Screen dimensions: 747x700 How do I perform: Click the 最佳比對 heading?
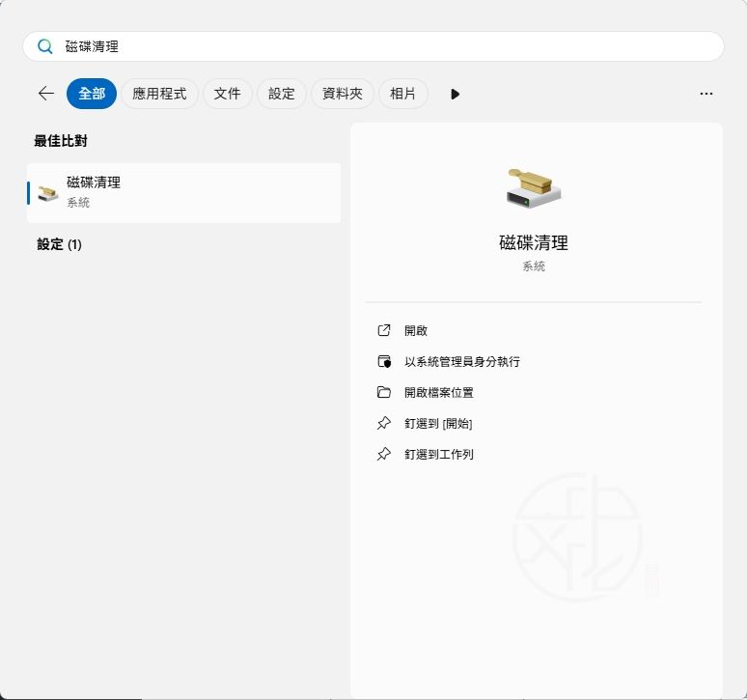[x=61, y=141]
